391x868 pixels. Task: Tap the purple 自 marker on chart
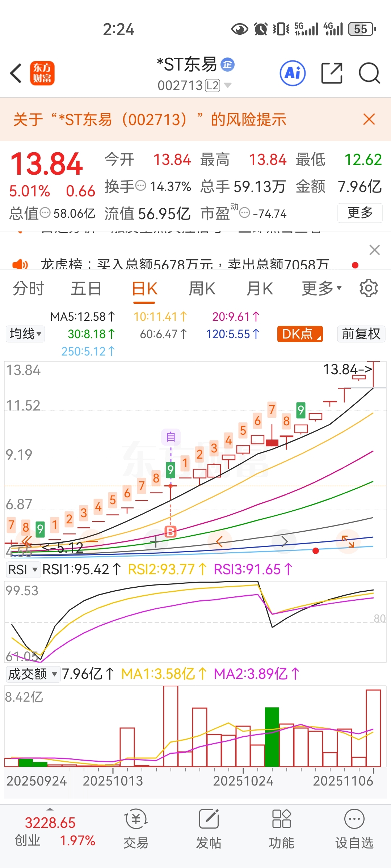click(171, 437)
